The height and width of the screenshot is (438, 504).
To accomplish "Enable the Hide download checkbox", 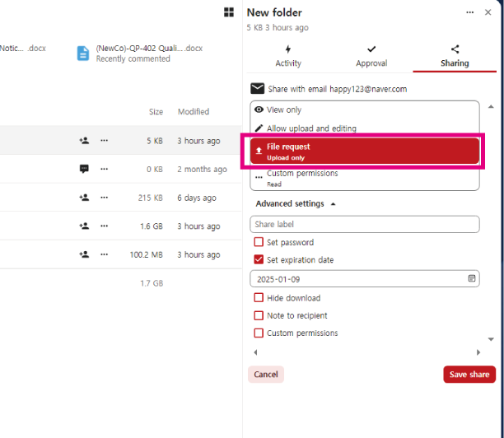I will click(x=259, y=298).
